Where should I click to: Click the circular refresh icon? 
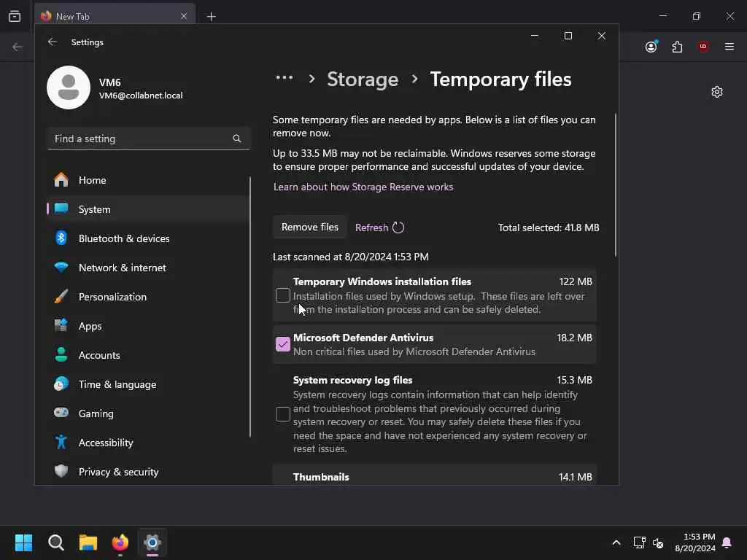398,227
